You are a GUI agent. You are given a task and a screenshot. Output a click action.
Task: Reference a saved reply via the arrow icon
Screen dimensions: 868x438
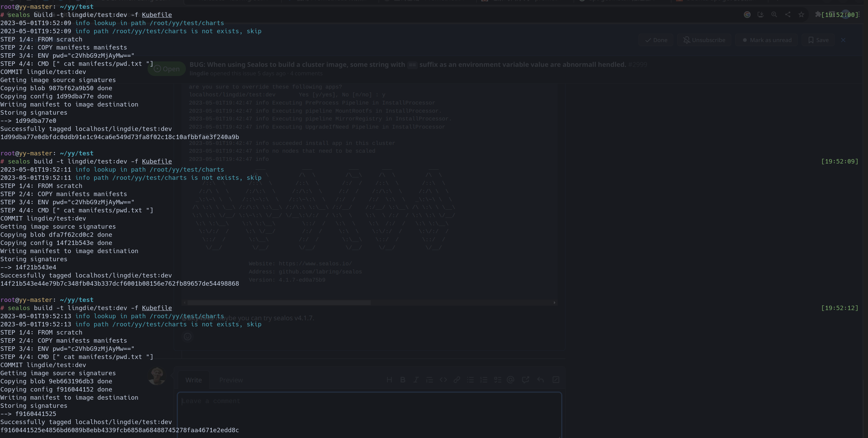(x=540, y=380)
